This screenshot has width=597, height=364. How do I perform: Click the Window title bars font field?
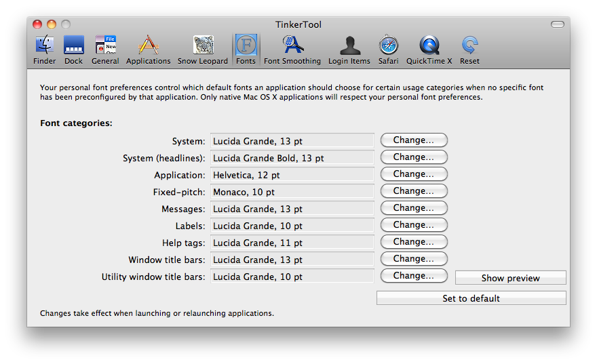[292, 259]
